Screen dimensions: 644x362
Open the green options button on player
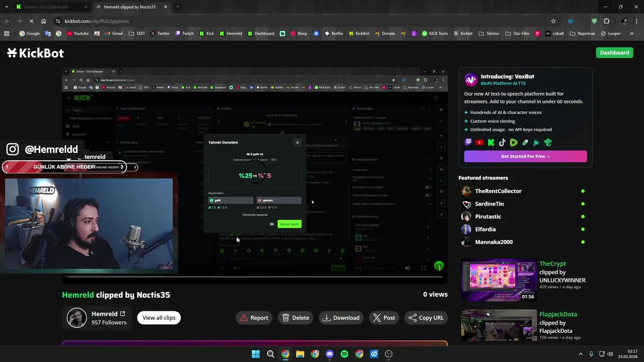point(439,266)
